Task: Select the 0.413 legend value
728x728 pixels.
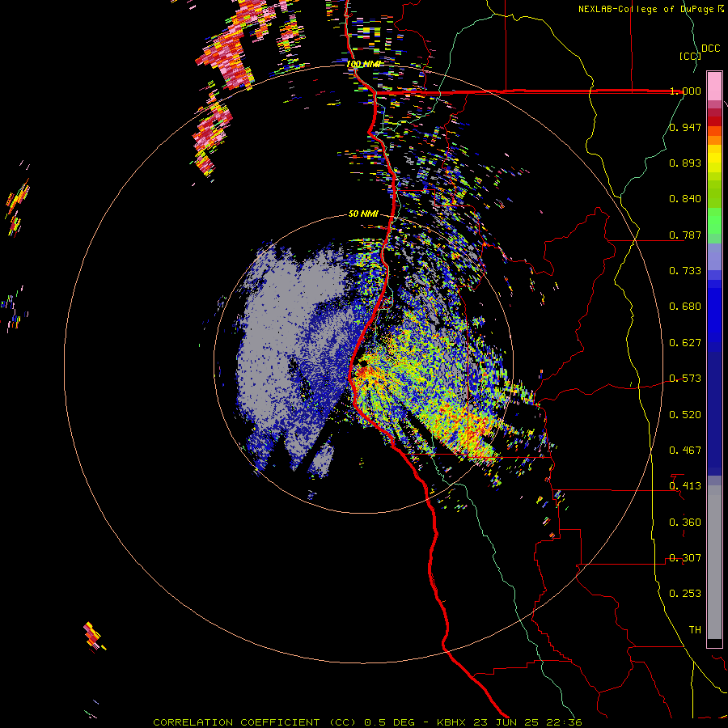Action: [x=685, y=486]
